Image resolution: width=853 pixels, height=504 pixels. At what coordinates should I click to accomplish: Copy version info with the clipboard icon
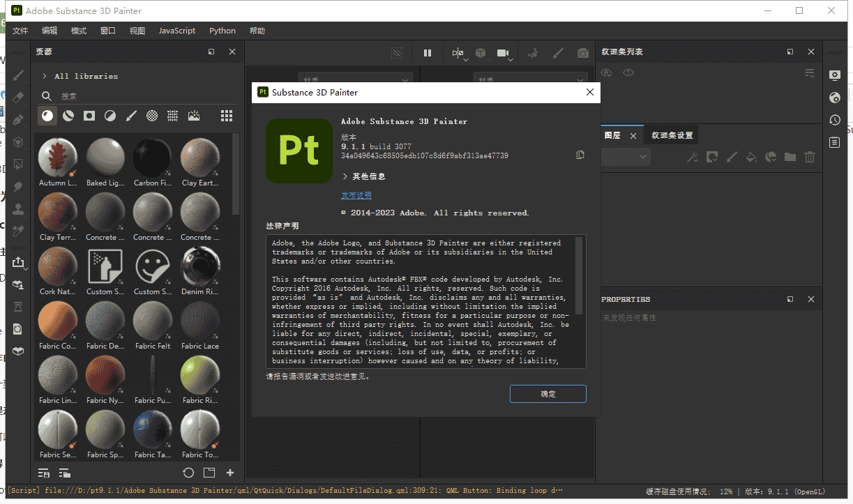[x=580, y=155]
